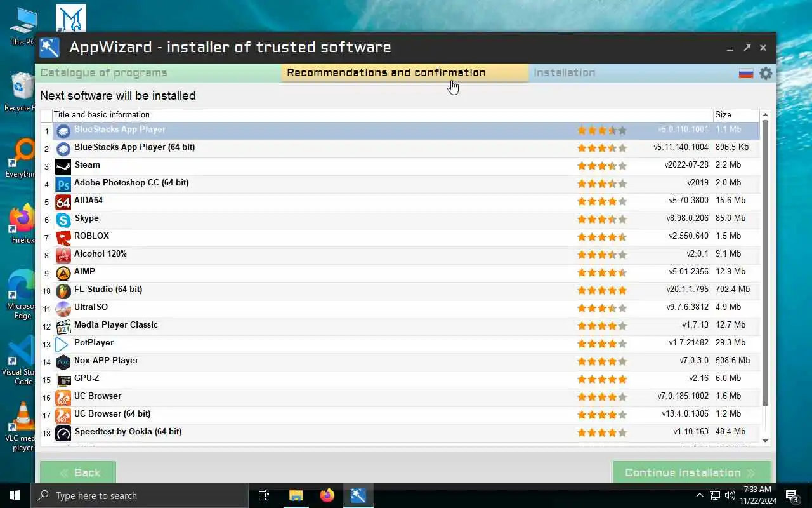Click in the taskbar search box
The height and width of the screenshot is (508, 812).
[139, 495]
